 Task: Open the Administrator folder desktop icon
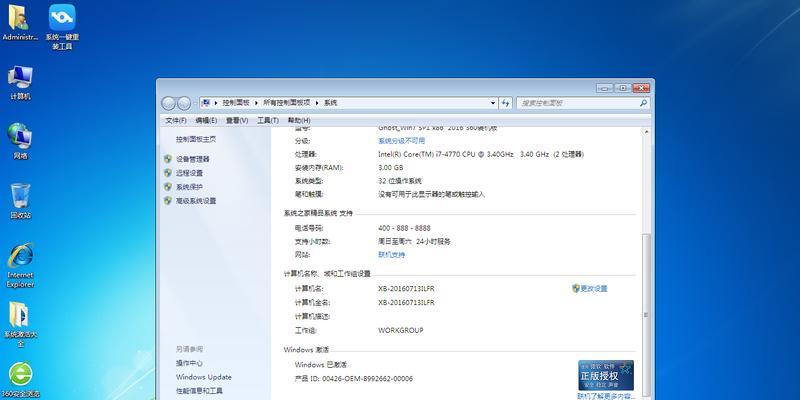20,22
